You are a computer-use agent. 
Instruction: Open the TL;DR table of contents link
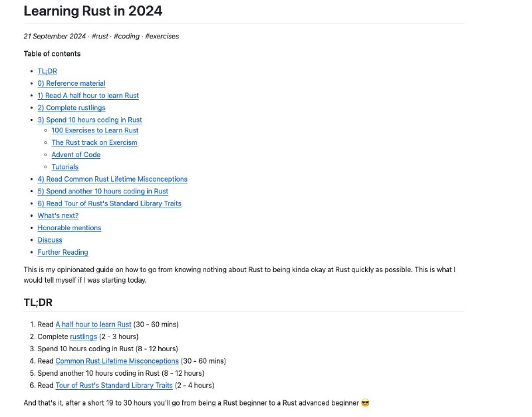click(47, 71)
